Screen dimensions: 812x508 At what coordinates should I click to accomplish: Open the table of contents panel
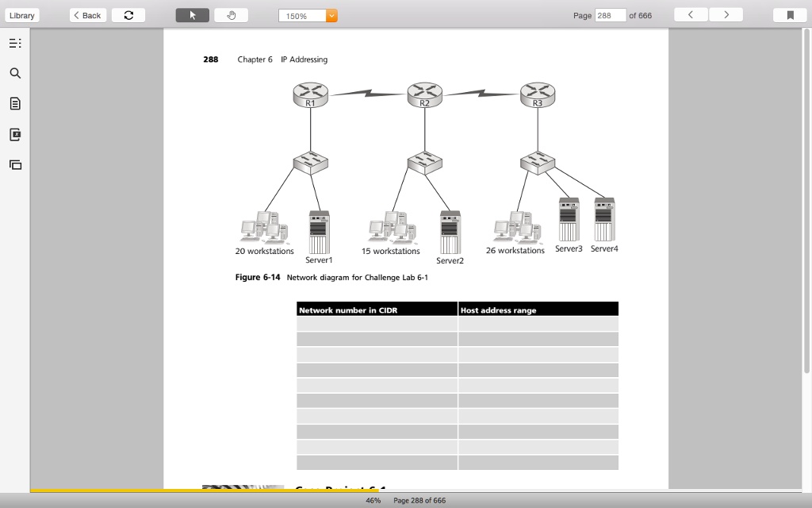pyautogui.click(x=15, y=43)
